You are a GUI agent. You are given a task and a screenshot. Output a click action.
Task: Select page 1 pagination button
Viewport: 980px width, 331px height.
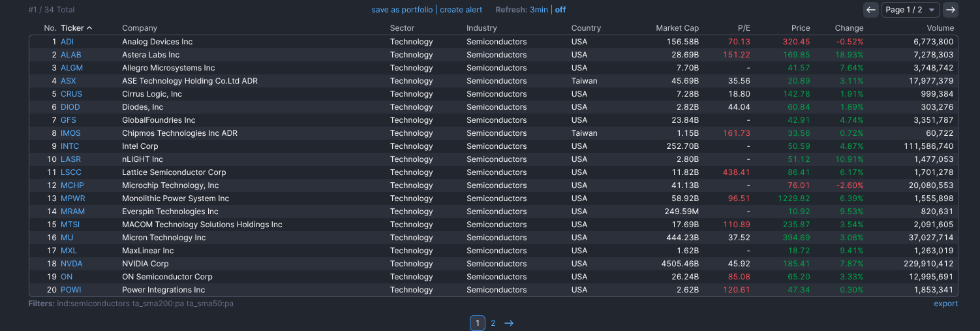click(478, 323)
